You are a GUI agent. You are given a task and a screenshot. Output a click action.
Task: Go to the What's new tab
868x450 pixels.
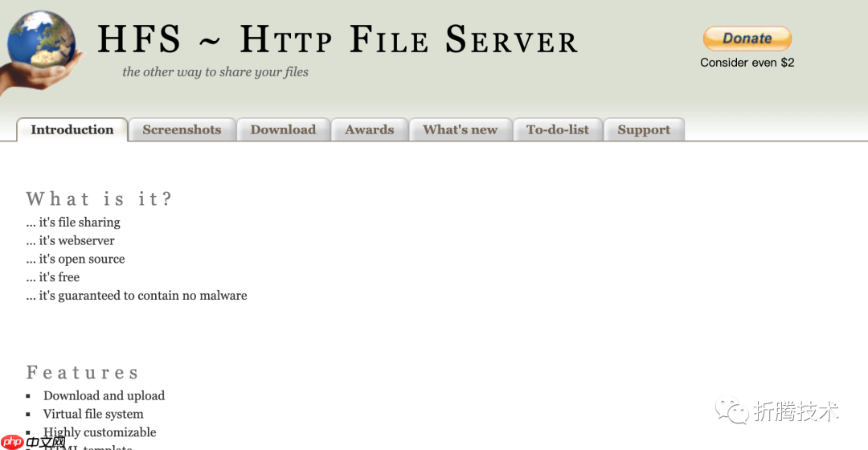point(461,129)
